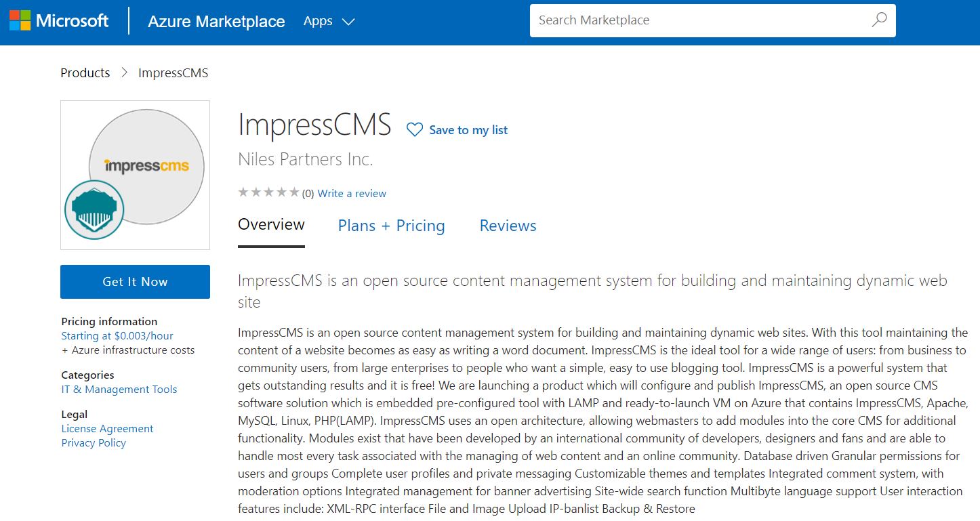The width and height of the screenshot is (980, 521).
Task: Open the Azure Marketplace home link
Action: point(216,22)
